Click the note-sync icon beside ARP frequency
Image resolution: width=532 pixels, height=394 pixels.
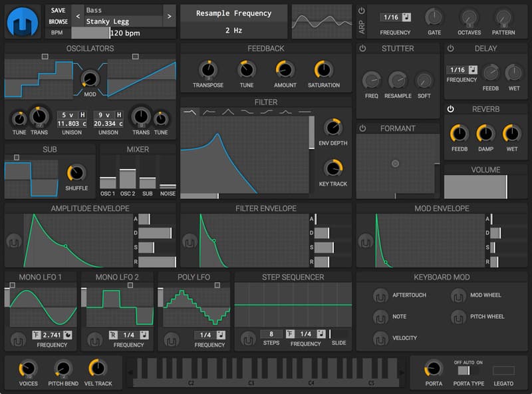click(x=408, y=17)
